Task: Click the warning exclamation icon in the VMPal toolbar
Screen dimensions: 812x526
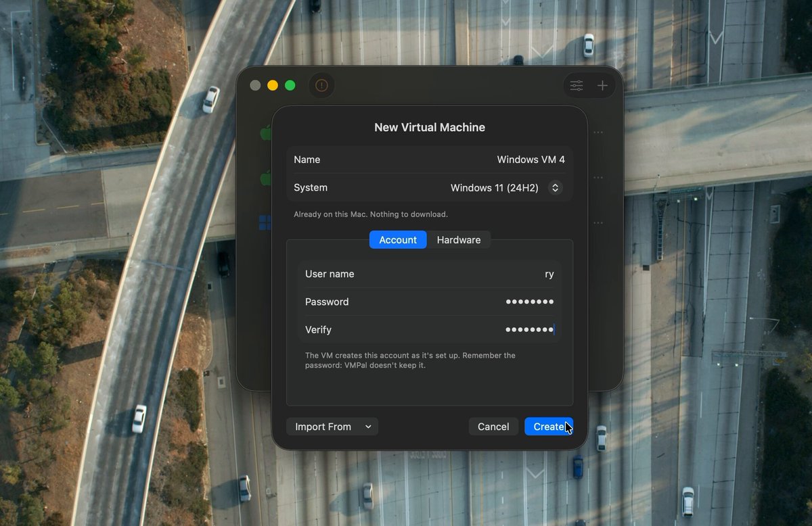Action: [321, 85]
